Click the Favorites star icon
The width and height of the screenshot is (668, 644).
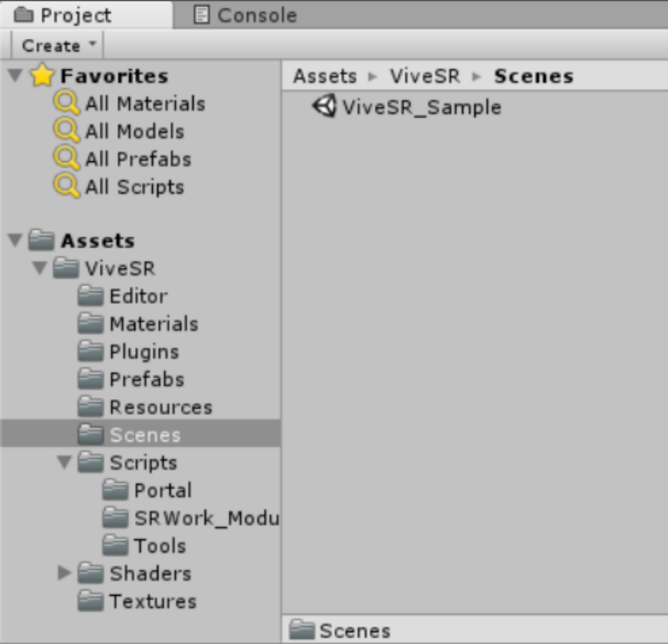(42, 76)
